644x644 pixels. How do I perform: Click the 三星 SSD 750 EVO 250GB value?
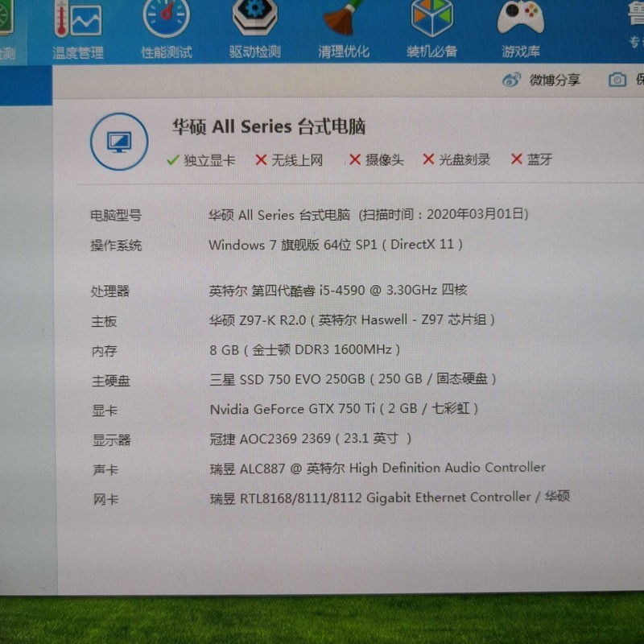[353, 378]
